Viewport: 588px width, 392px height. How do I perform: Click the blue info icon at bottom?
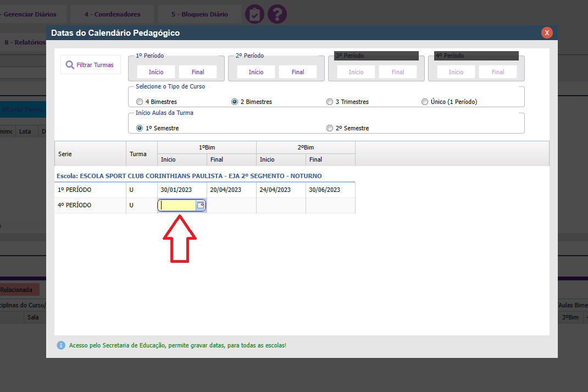(61, 345)
